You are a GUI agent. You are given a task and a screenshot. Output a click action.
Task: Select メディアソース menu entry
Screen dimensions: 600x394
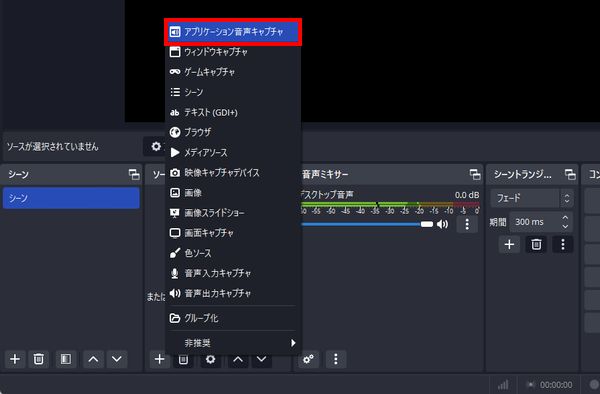click(x=233, y=153)
